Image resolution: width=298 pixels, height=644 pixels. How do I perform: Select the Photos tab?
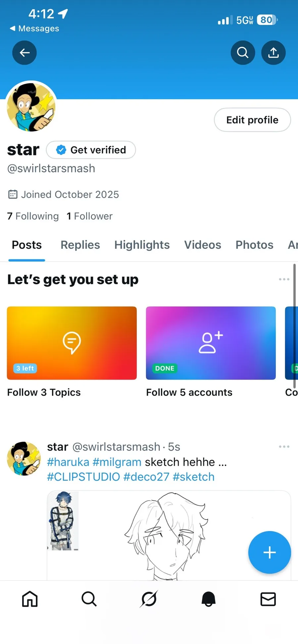click(x=254, y=245)
